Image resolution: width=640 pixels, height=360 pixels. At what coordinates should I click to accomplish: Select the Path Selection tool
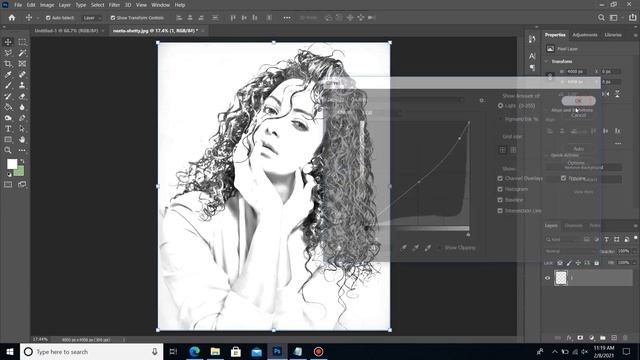coord(22,129)
